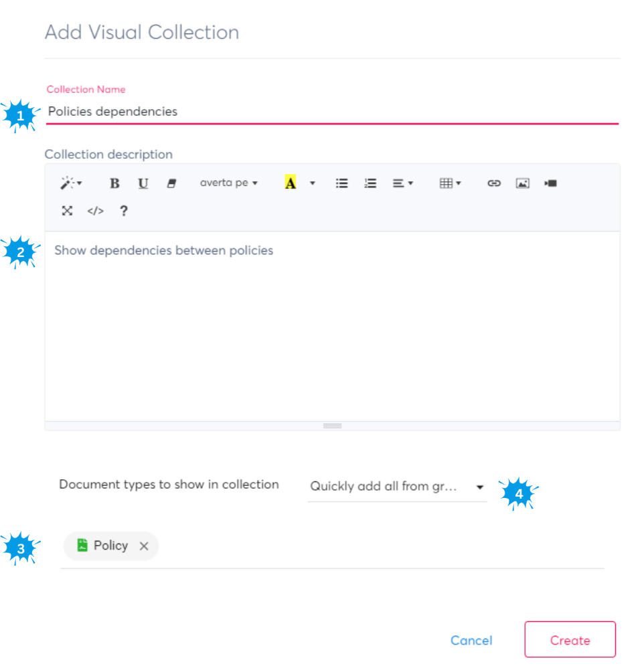This screenshot has width=644, height=670.
Task: Apply the yellow highlight text color
Action: click(290, 183)
